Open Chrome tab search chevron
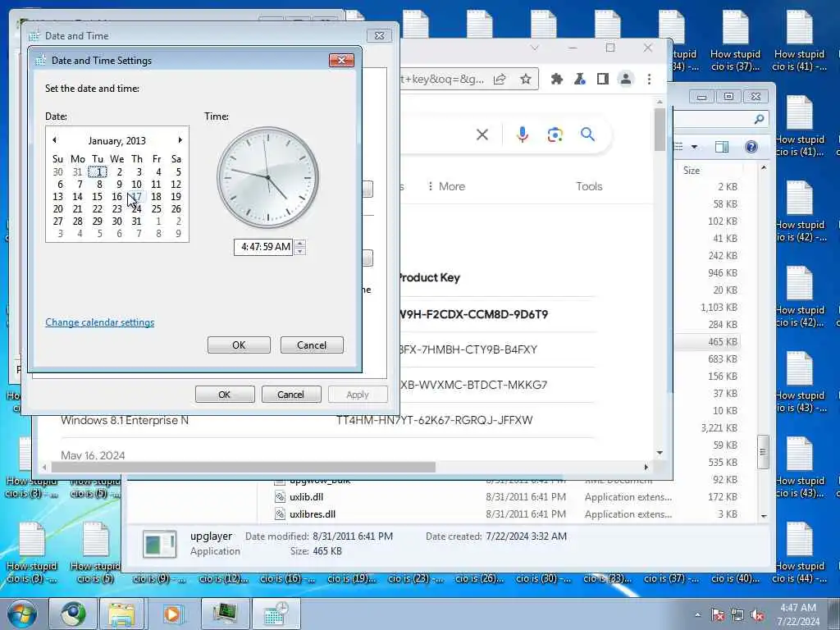This screenshot has width=840, height=630. (534, 48)
